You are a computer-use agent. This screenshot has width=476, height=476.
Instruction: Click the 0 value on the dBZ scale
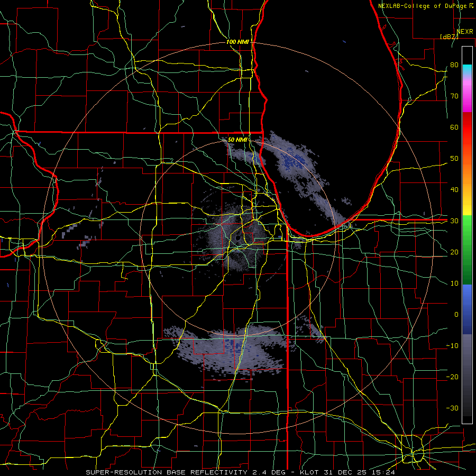click(456, 315)
